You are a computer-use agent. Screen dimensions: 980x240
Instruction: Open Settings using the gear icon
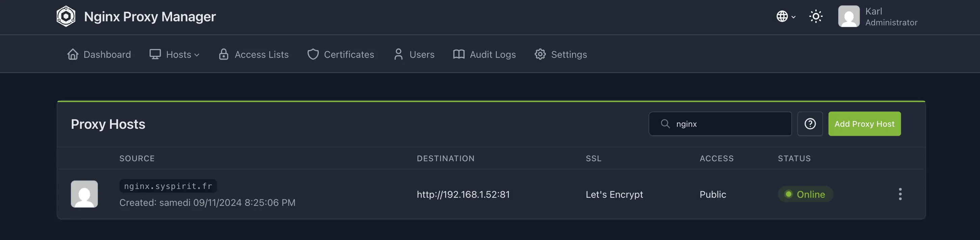540,54
